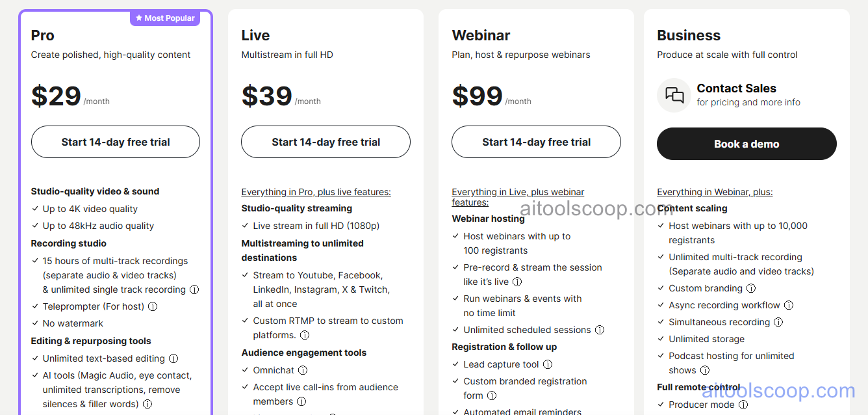This screenshot has width=868, height=415.
Task: Click the Unlimited scheduled sessions info icon
Action: [x=599, y=330]
